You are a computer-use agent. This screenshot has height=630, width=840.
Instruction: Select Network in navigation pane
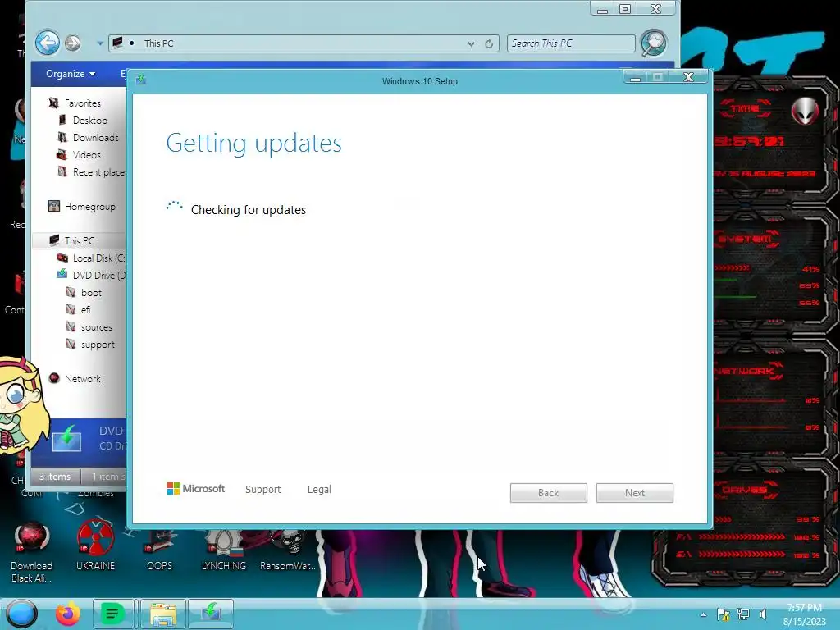[x=83, y=379]
